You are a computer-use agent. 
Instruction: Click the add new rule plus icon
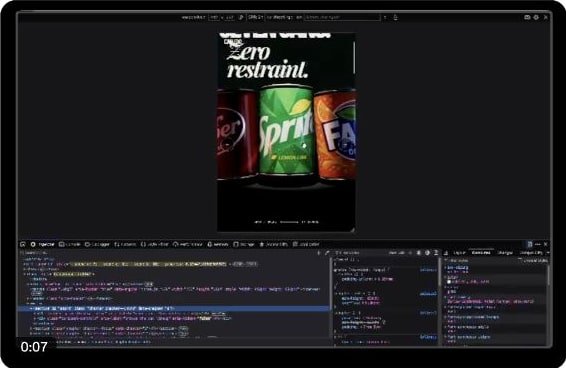coord(410,253)
